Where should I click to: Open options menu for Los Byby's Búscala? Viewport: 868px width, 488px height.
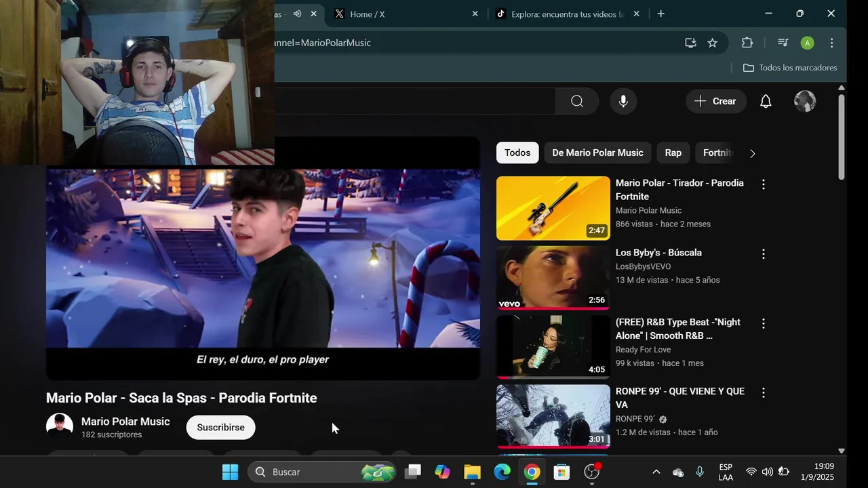pyautogui.click(x=764, y=254)
